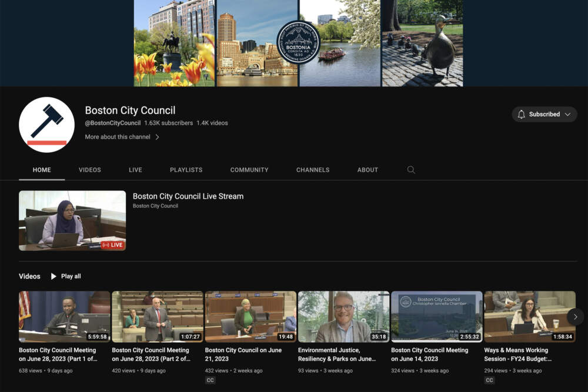
Task: Go to the COMMUNITY tab
Action: click(249, 170)
